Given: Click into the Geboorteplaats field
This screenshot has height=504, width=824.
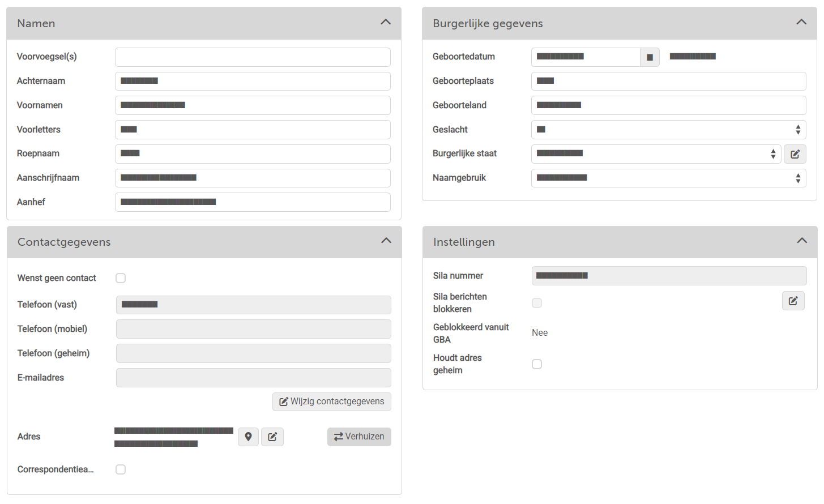Looking at the screenshot, I should pyautogui.click(x=668, y=82).
